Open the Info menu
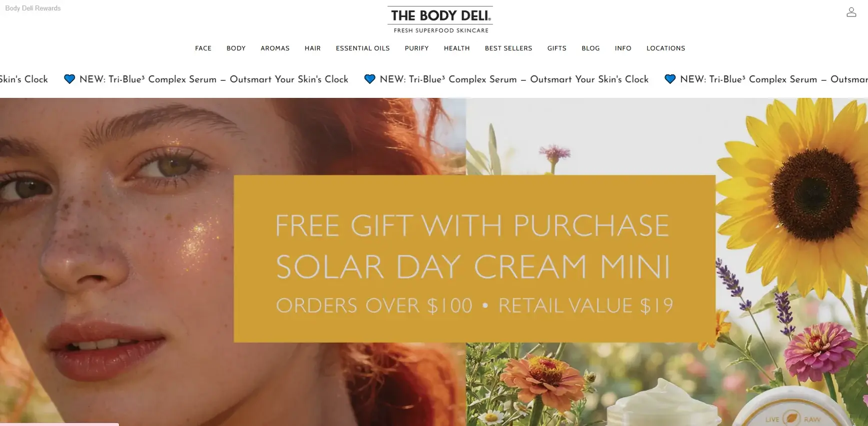Screen dimensions: 868x426 623,48
